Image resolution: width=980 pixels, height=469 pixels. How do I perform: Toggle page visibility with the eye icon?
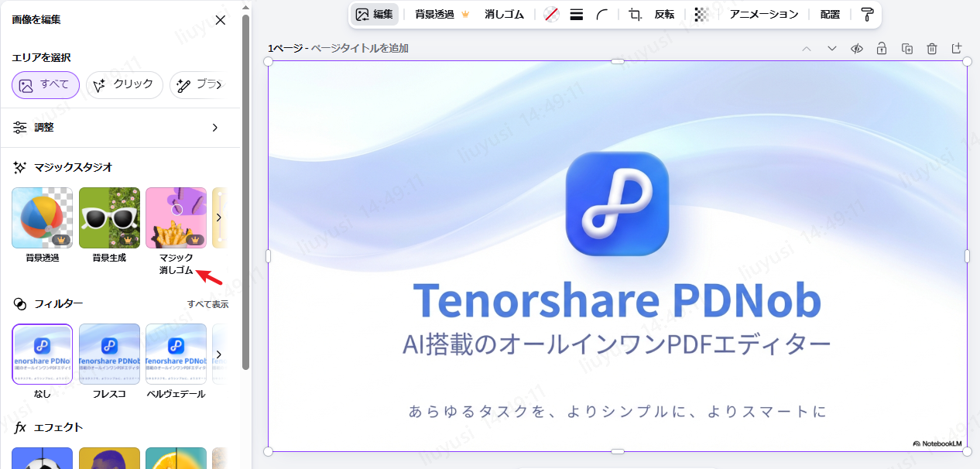click(856, 48)
